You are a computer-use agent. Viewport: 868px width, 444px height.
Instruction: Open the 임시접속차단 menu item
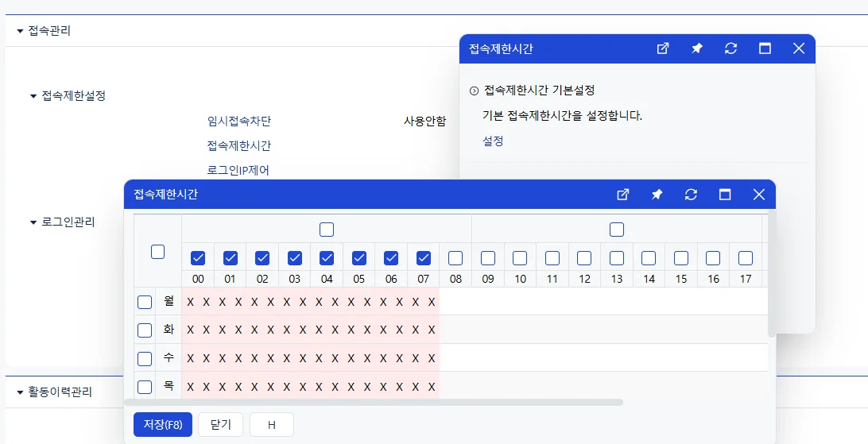point(239,121)
